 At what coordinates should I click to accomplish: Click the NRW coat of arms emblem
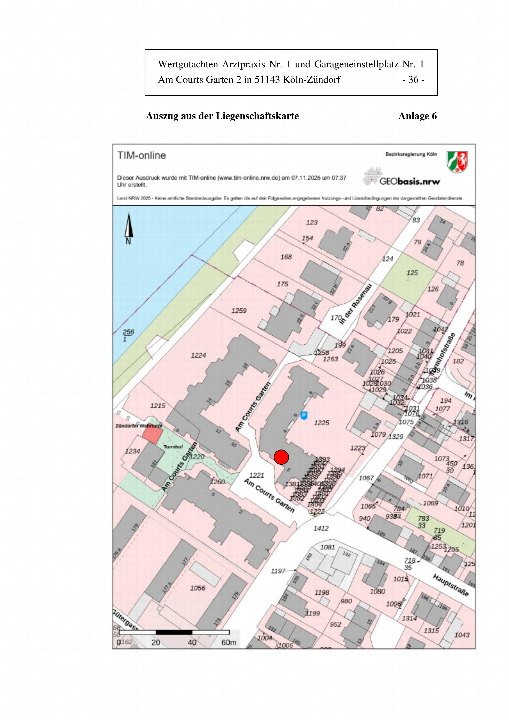(x=458, y=162)
